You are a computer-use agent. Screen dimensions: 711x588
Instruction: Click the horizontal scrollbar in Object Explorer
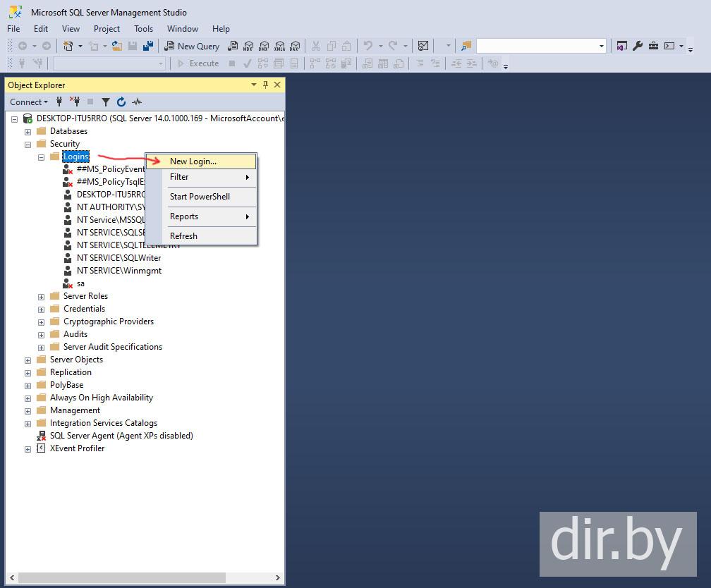pos(141,578)
